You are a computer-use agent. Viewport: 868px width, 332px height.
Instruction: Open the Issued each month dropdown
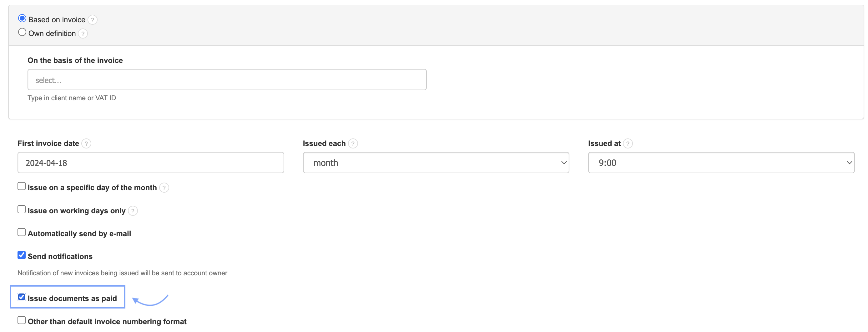tap(436, 163)
